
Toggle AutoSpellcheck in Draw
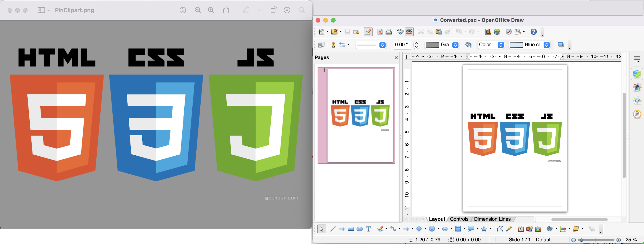click(409, 32)
